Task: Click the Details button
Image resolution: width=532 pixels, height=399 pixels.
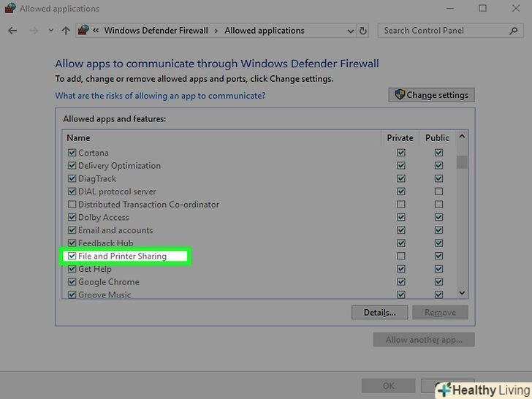Action: click(x=379, y=313)
